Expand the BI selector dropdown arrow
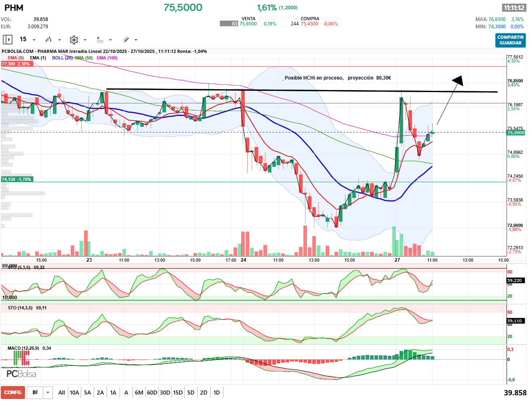Image resolution: width=532 pixels, height=401 pixels. point(48,393)
